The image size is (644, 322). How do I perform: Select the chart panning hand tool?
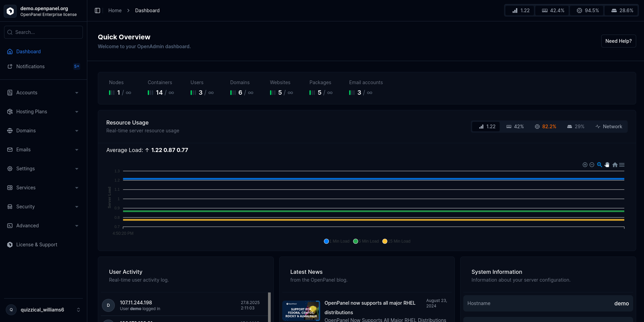point(607,165)
